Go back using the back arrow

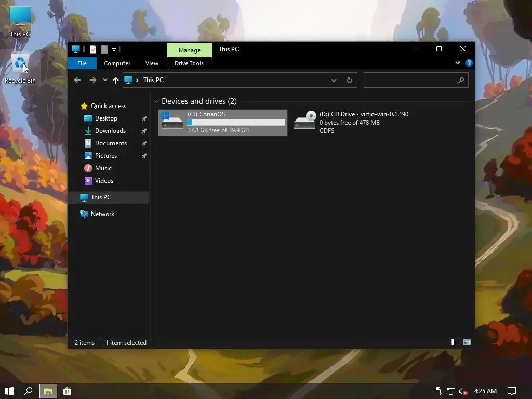[77, 80]
